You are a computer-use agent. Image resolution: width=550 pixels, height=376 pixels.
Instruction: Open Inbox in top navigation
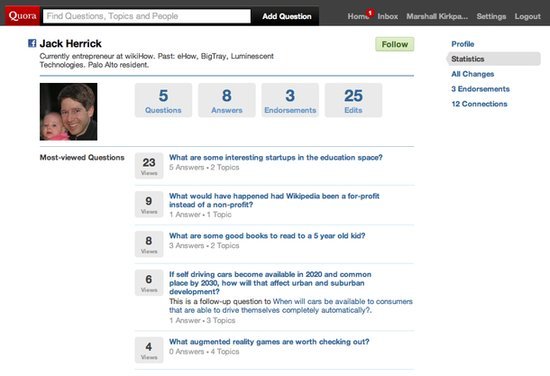coord(388,16)
